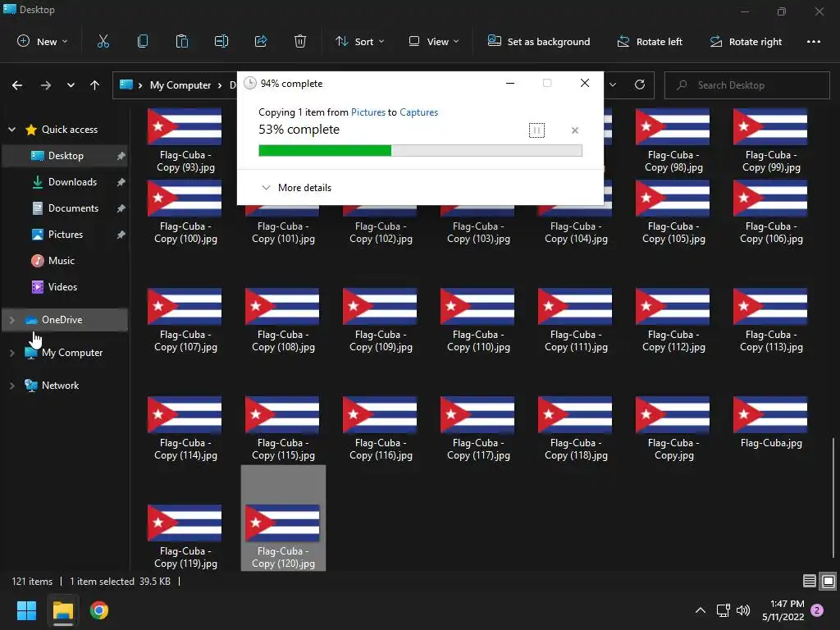Open the Pictures link in copy dialog
This screenshot has height=630, width=840.
368,112
